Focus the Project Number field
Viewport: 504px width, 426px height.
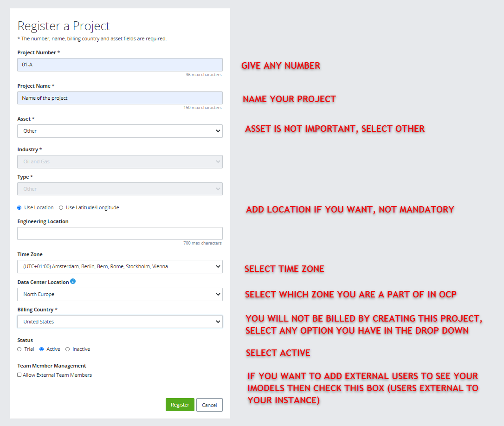(x=120, y=65)
